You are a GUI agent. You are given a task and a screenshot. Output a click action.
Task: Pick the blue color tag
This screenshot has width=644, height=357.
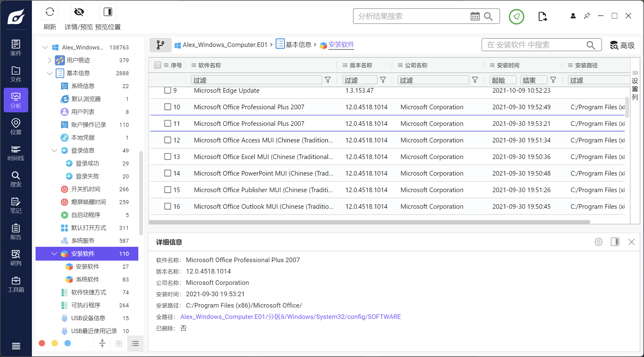pos(68,343)
